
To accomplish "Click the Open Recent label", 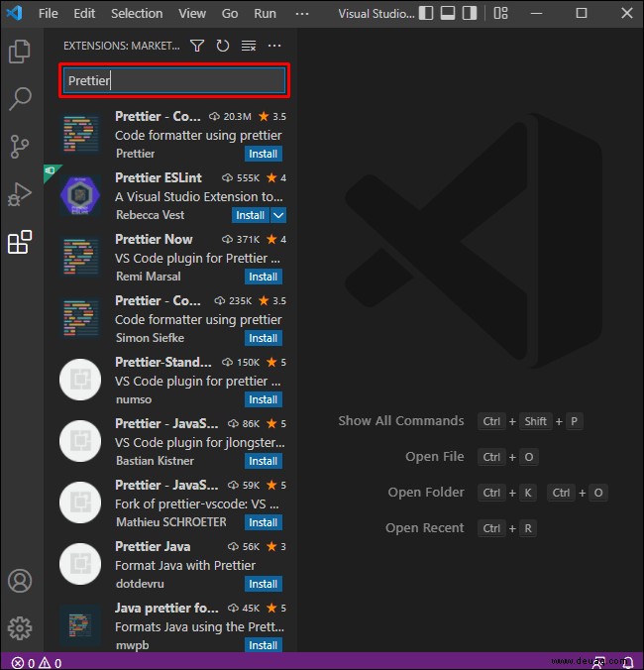I will click(x=425, y=528).
